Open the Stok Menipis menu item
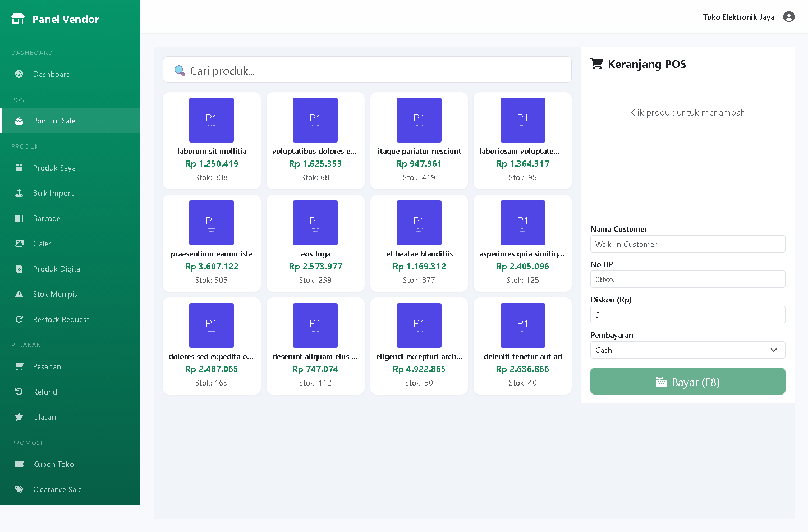Viewport: 808px width, 532px height. [x=70, y=294]
